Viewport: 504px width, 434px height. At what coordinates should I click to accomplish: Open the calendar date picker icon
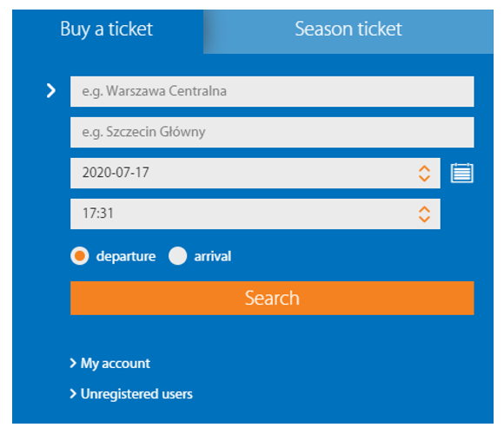point(461,173)
